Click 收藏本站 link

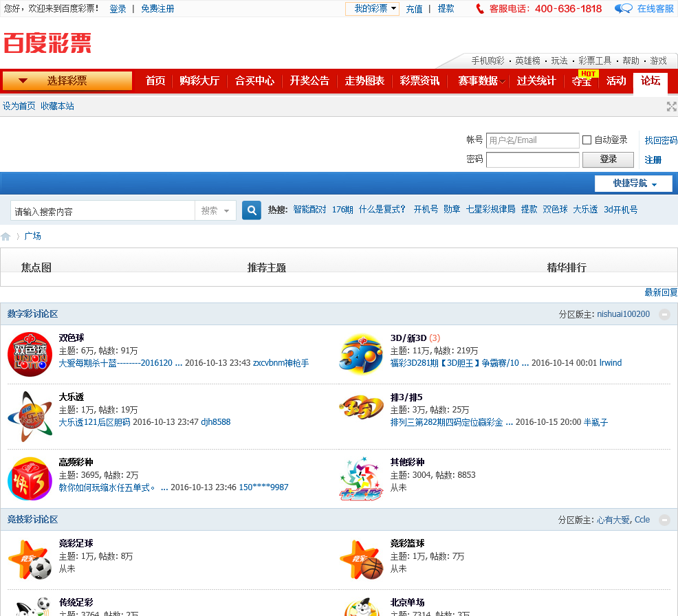(x=57, y=106)
